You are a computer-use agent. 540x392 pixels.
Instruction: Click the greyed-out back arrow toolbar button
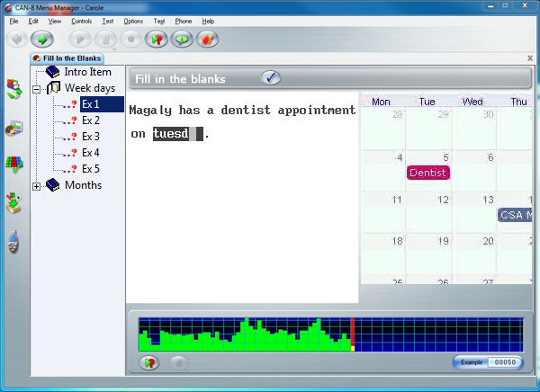[16, 40]
